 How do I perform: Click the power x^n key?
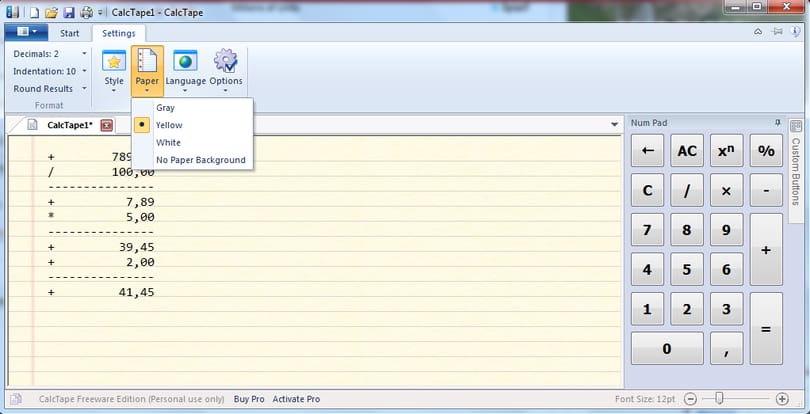726,150
